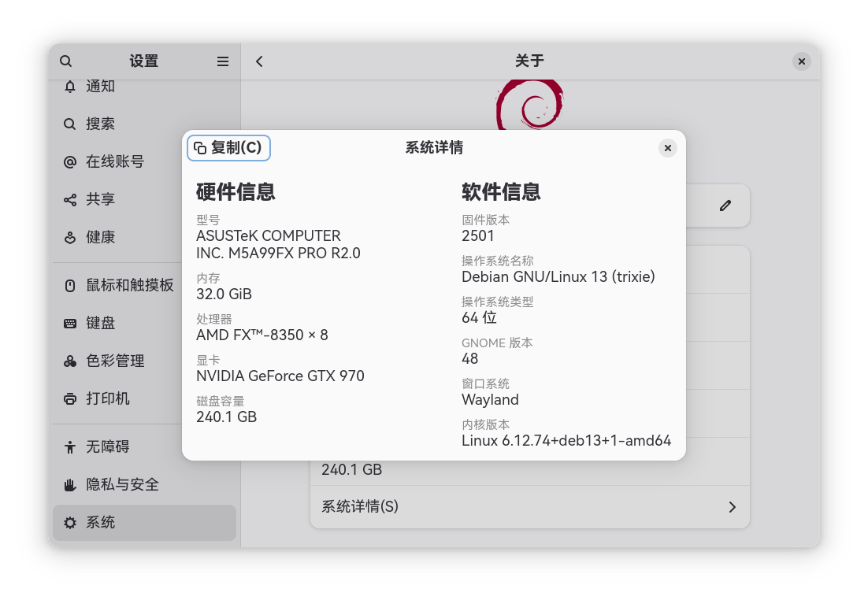
Task: Click the OS type value 64 位
Action: point(480,317)
